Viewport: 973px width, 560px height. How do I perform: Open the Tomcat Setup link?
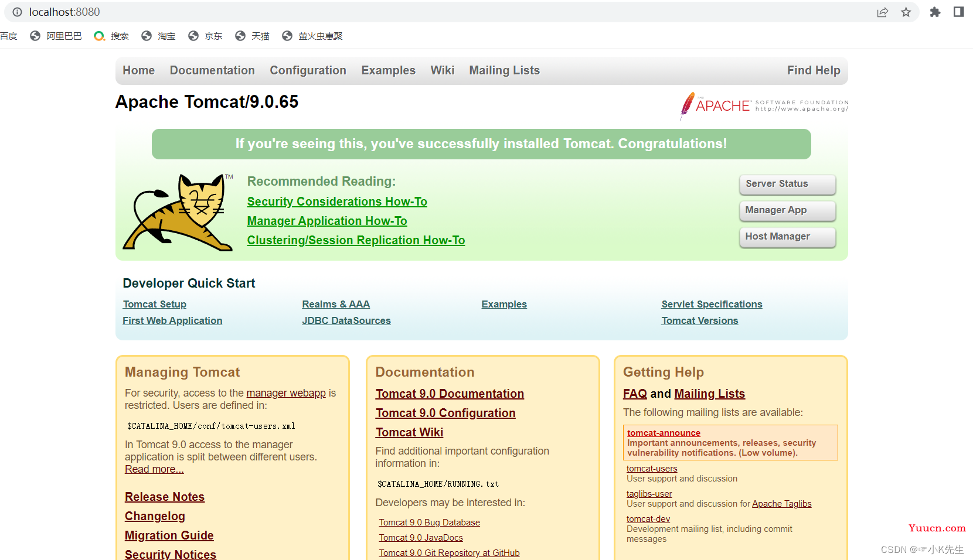click(x=155, y=304)
